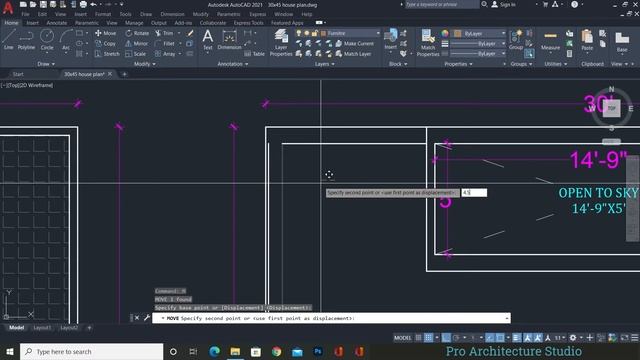Image resolution: width=640 pixels, height=360 pixels.
Task: Click the MODEL space button
Action: [402, 338]
